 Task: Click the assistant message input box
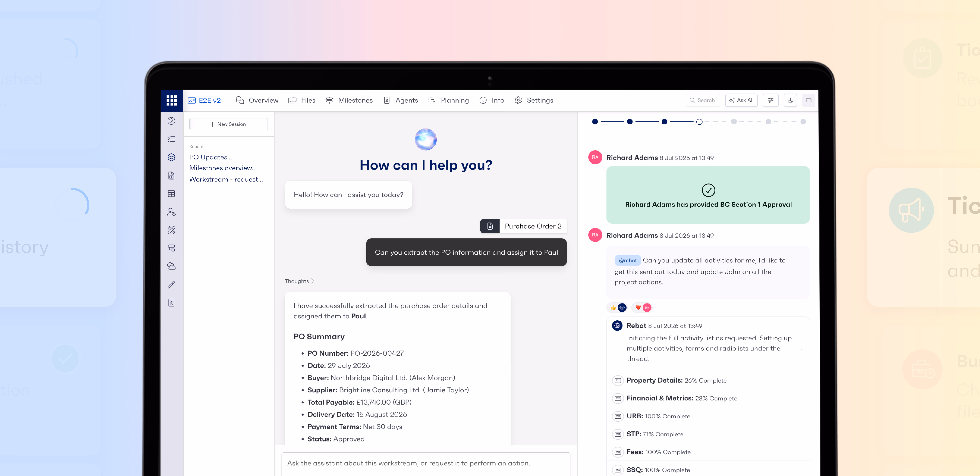pyautogui.click(x=426, y=464)
